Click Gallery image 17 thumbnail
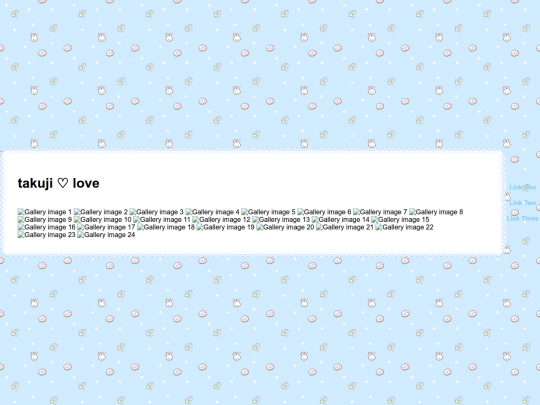 click(x=106, y=227)
